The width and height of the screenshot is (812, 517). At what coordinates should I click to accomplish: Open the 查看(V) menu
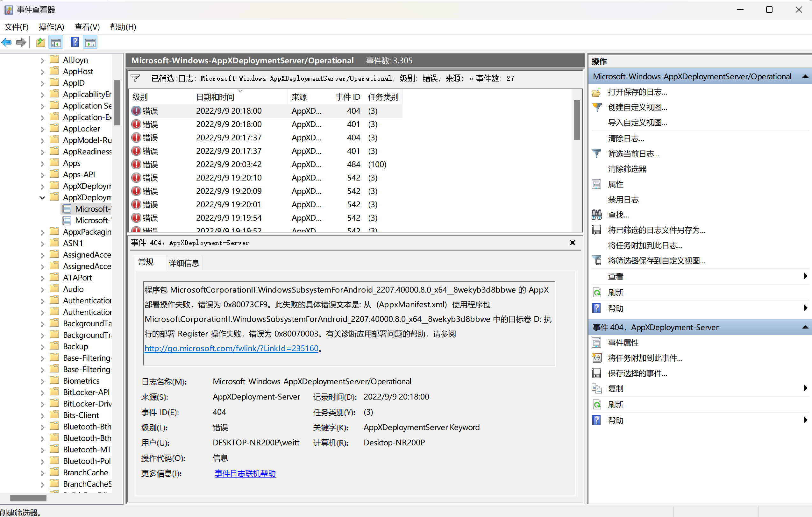[x=87, y=27]
